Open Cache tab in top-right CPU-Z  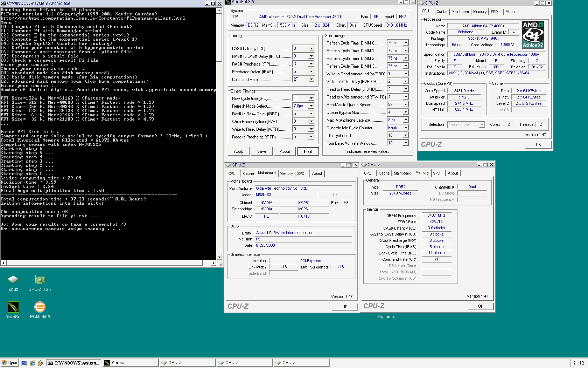[442, 12]
